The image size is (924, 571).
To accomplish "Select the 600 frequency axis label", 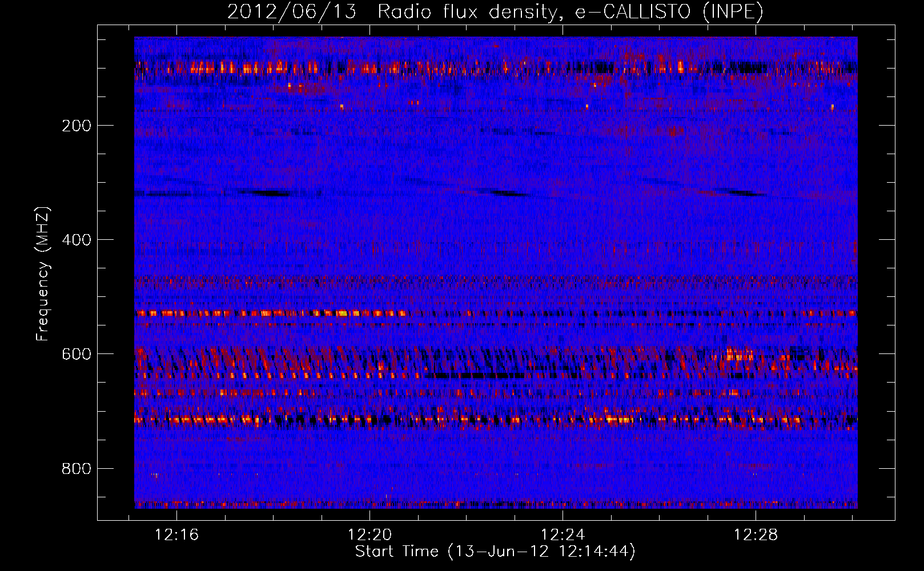I will 77,354.
